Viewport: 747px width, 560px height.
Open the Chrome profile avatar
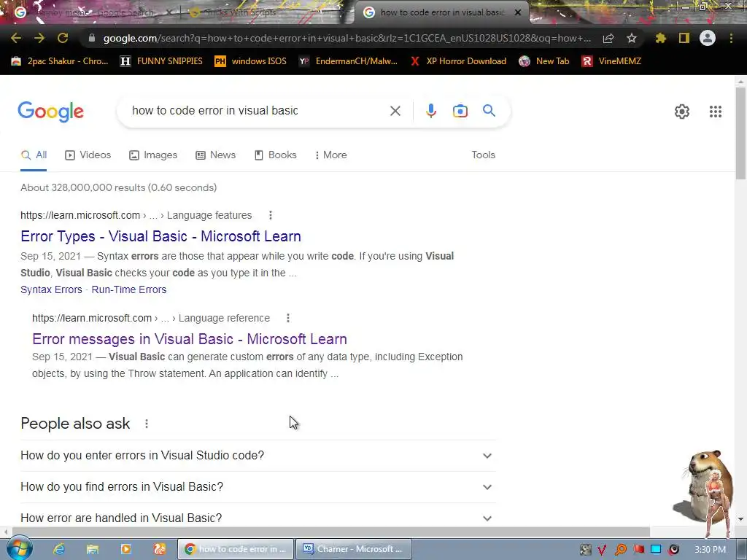(708, 38)
